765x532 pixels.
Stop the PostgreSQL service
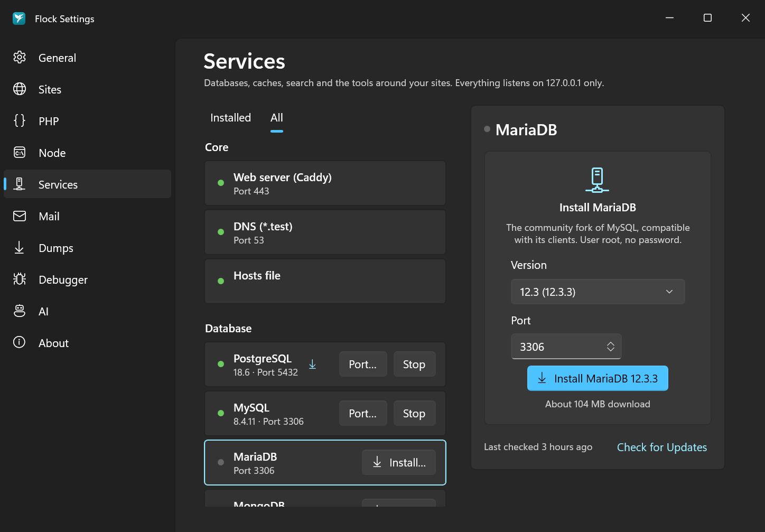pyautogui.click(x=414, y=364)
